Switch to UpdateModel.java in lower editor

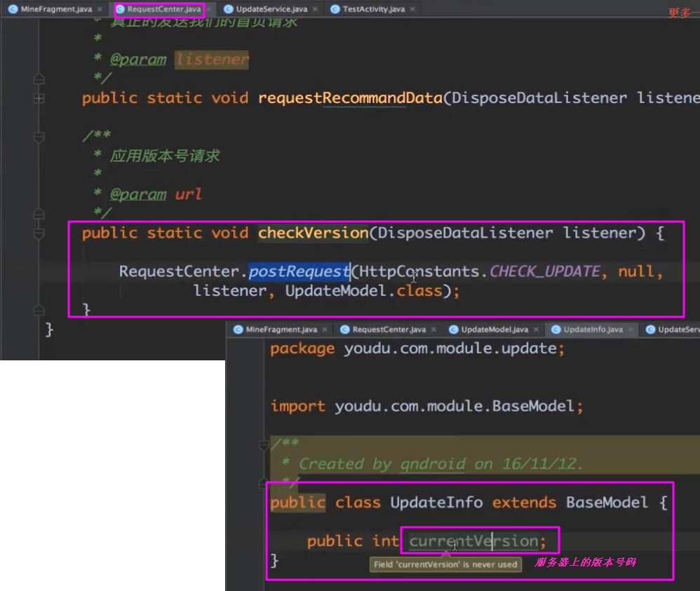click(x=494, y=330)
